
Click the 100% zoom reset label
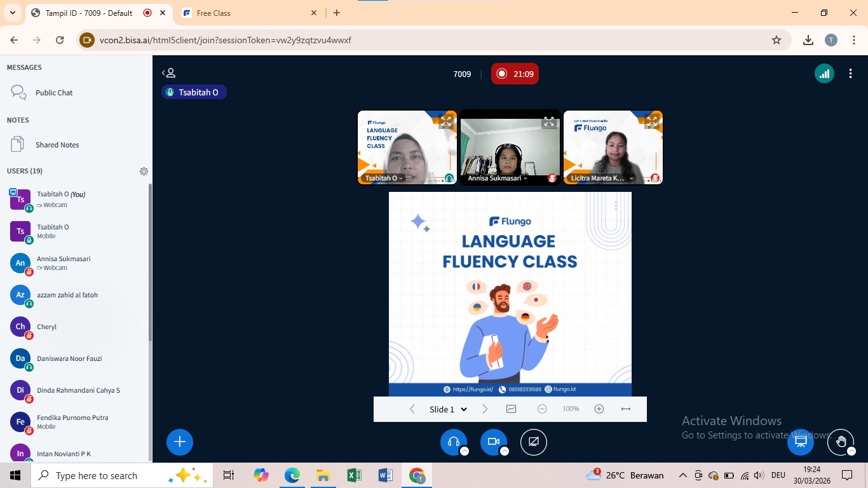click(x=571, y=409)
